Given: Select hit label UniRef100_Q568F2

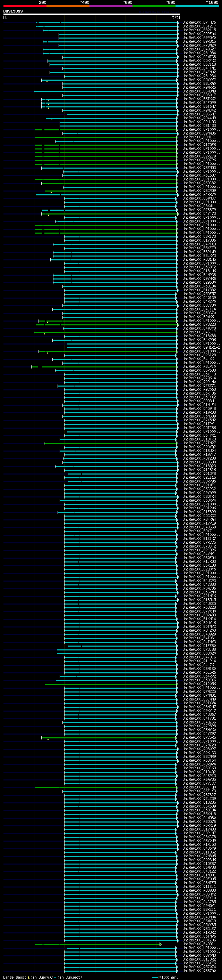Looking at the screenshot, I should click(x=199, y=267).
